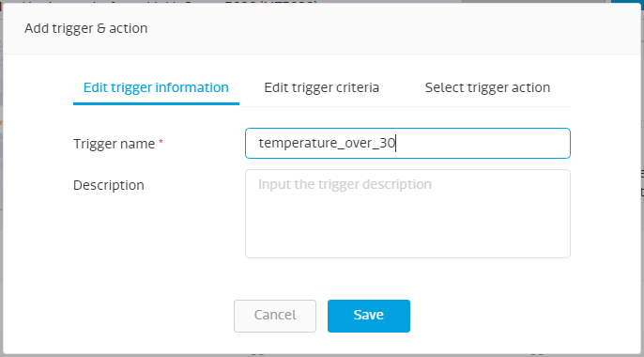Click the red required asterisk marker
The width and height of the screenshot is (644, 357).
(x=161, y=142)
